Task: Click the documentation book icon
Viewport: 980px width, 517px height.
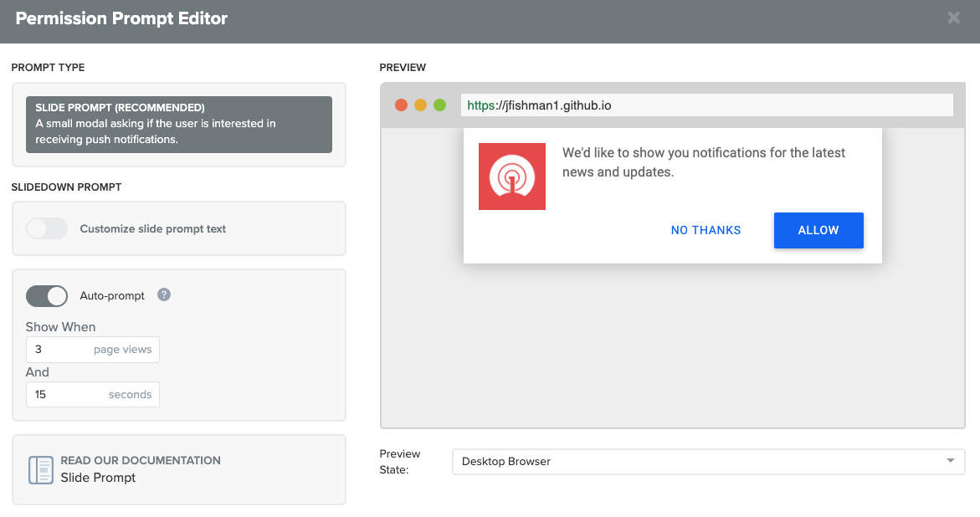Action: [x=40, y=469]
